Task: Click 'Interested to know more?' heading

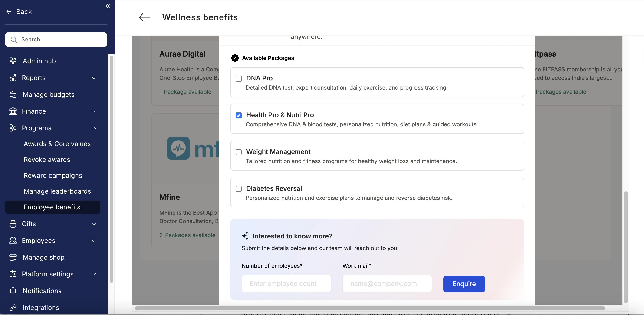Action: (292, 236)
